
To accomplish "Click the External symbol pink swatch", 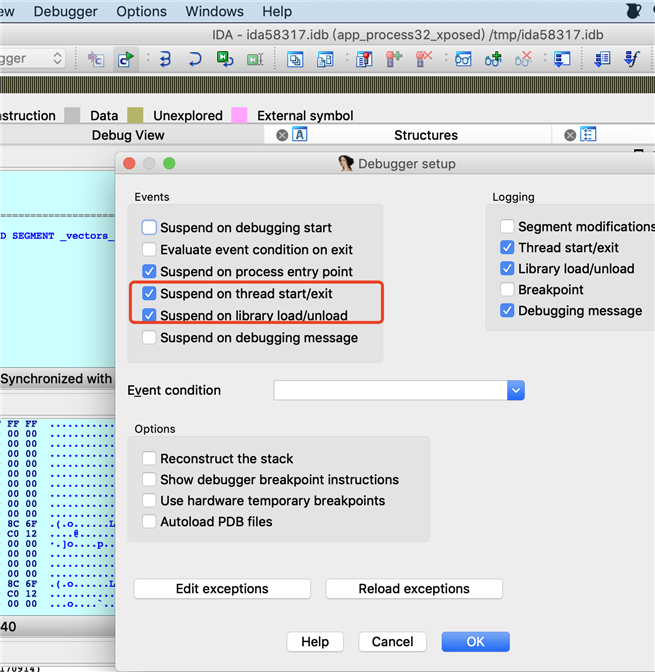I will point(239,115).
